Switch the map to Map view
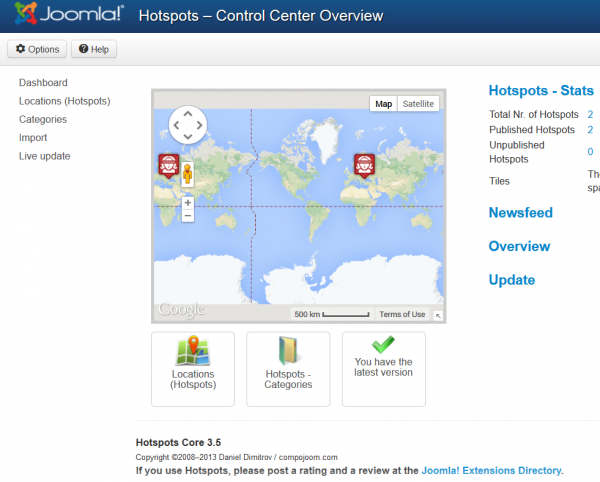 point(383,104)
